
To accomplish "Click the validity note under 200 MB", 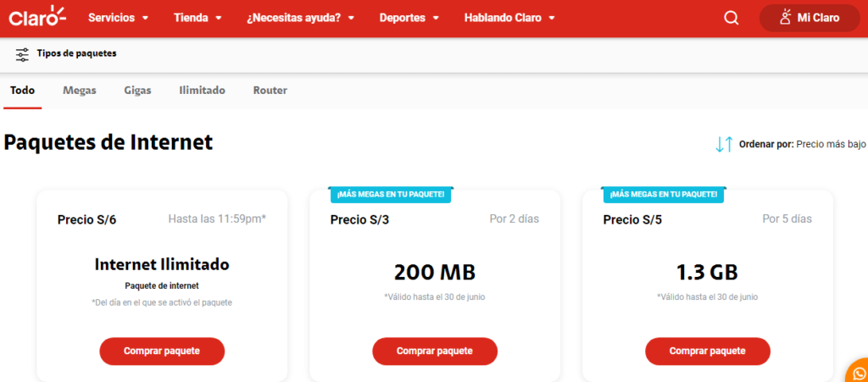I will click(435, 296).
